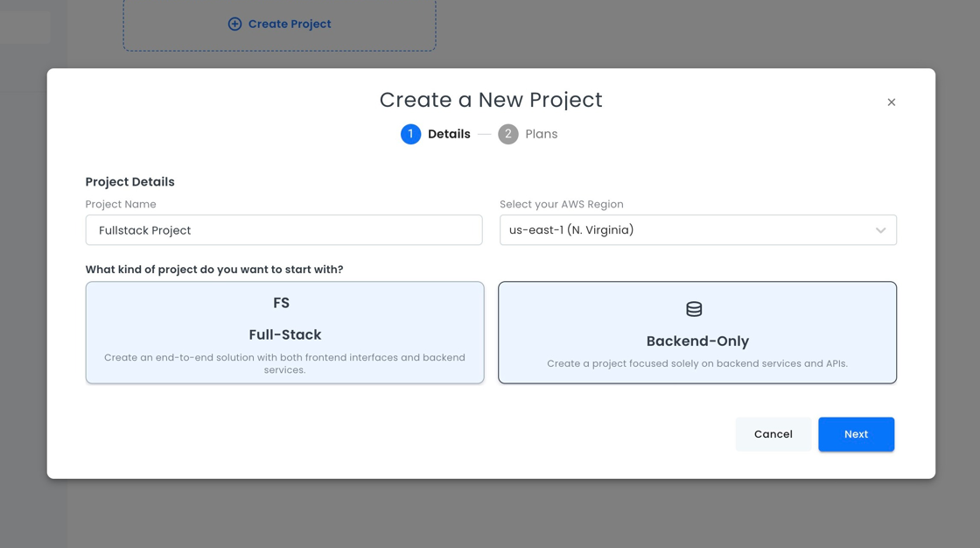Click the "Select your AWS Region" label
980x548 pixels.
(x=561, y=204)
